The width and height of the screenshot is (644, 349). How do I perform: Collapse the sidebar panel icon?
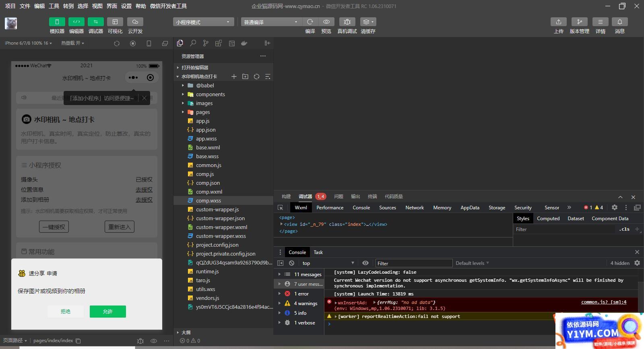(267, 43)
